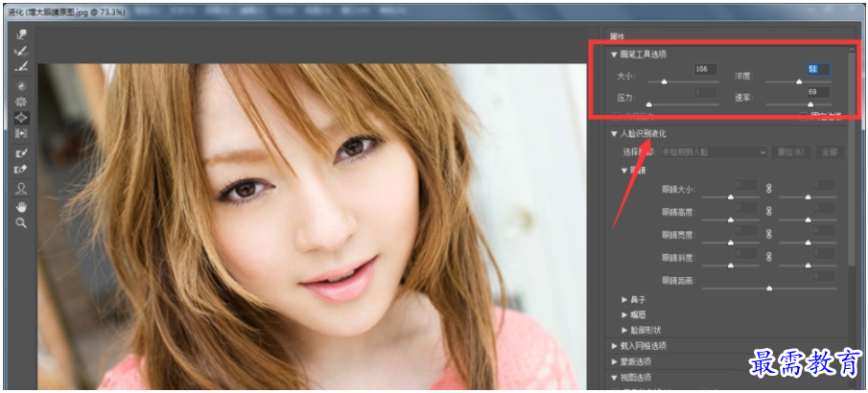Click the 浓度 value field showing 51
Image resolution: width=868 pixels, height=393 pixels.
[x=818, y=70]
